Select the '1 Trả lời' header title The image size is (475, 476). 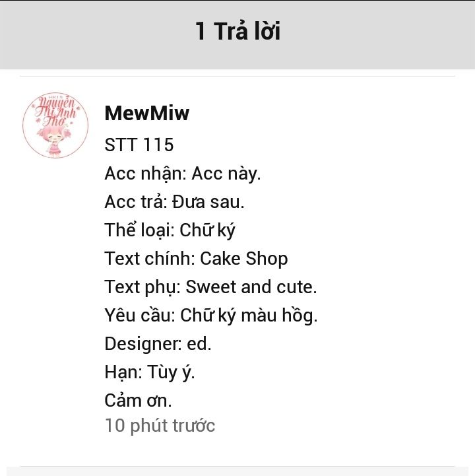237,31
